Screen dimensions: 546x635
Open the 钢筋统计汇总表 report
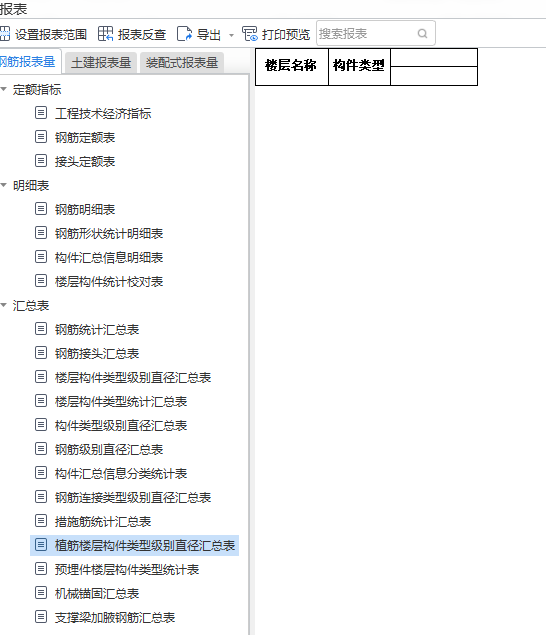tap(97, 329)
